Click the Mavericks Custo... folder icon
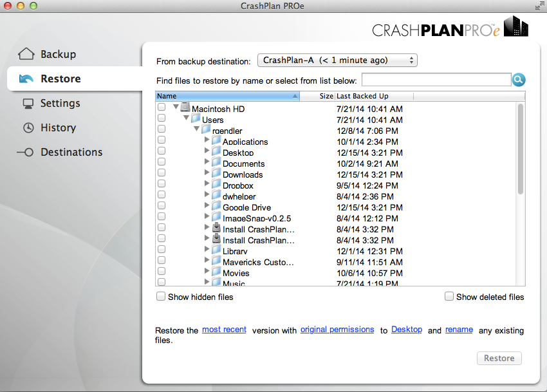 click(217, 261)
